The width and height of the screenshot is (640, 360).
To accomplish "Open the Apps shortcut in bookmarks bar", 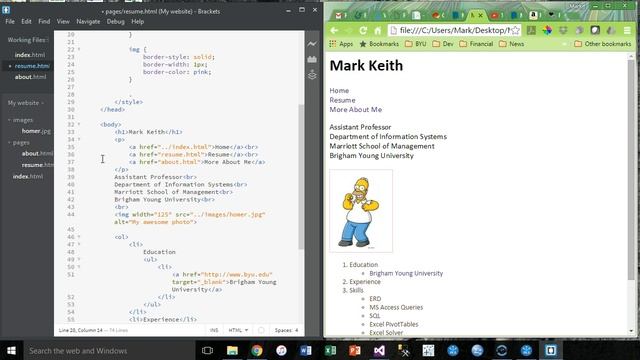I will point(341,44).
